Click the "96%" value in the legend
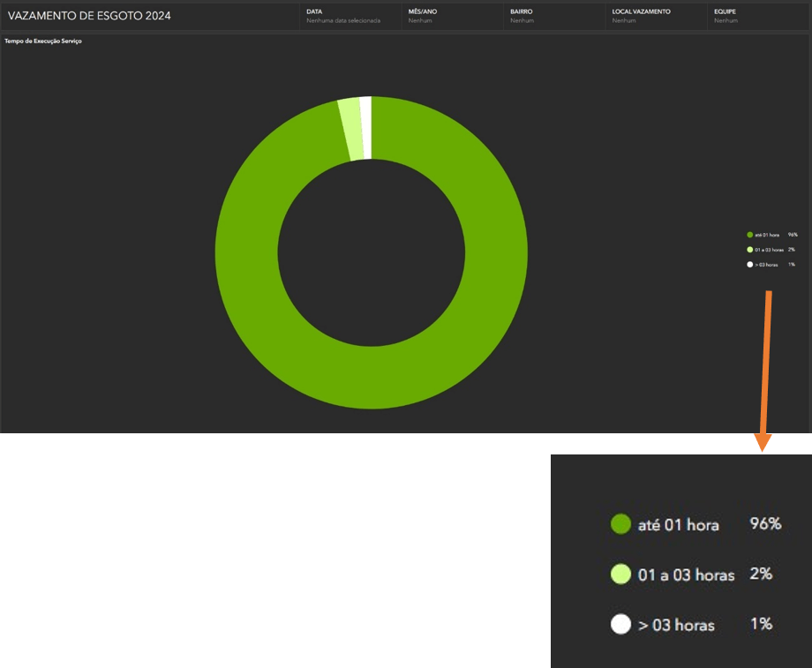The width and height of the screenshot is (812, 668). pyautogui.click(x=792, y=235)
